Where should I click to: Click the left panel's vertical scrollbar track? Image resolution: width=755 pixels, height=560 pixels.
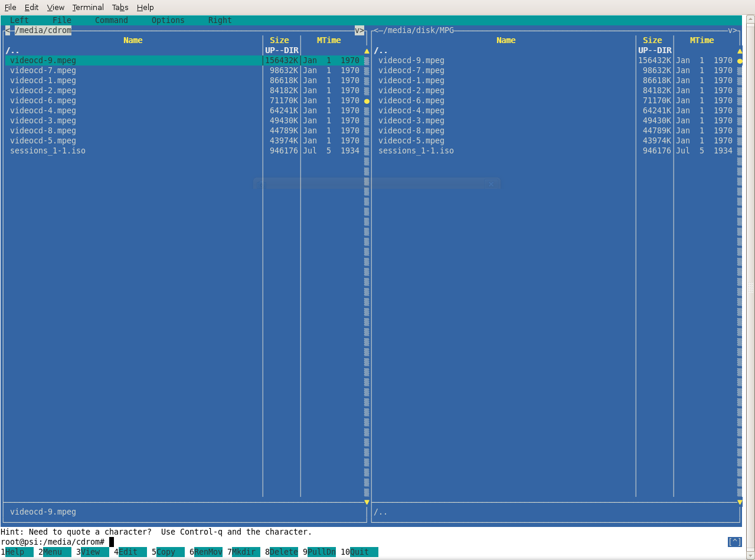[x=367, y=295]
